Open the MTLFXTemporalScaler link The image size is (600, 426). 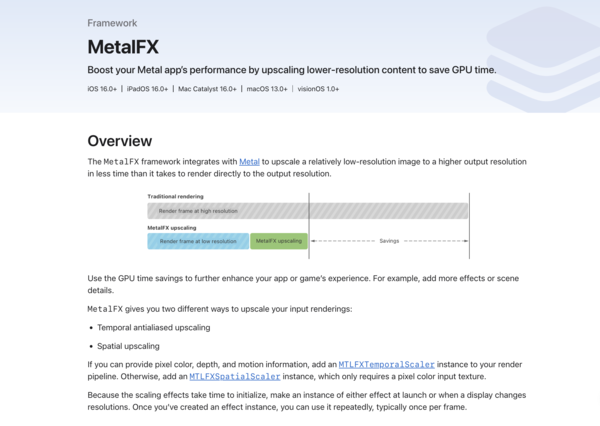click(x=386, y=365)
